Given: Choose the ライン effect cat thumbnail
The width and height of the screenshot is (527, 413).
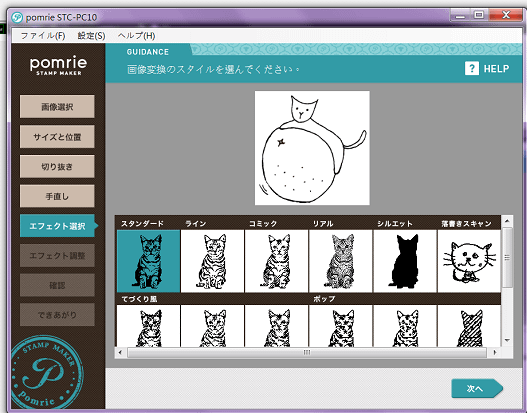Looking at the screenshot, I should tap(212, 261).
